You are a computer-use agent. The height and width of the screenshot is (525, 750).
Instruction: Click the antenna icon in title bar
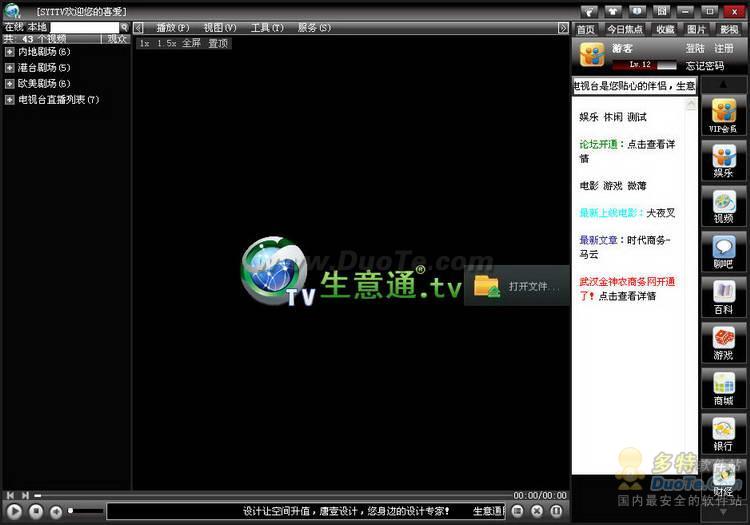pyautogui.click(x=589, y=11)
